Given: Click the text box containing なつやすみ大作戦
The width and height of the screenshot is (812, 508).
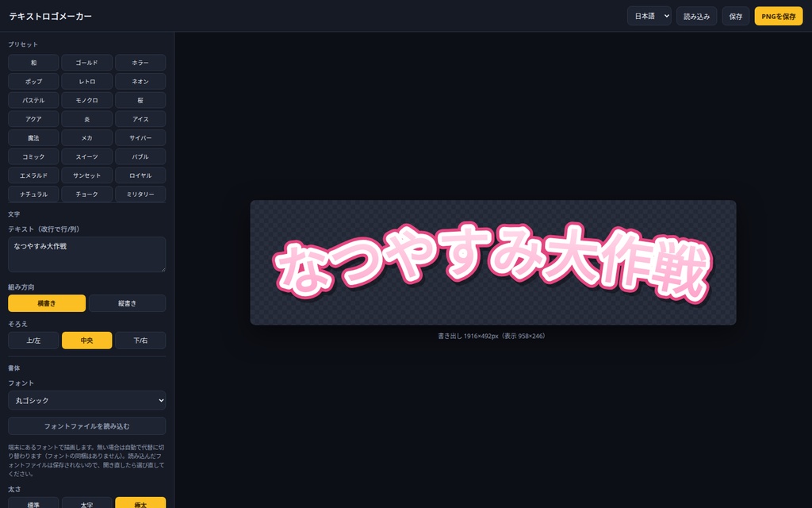Looking at the screenshot, I should click(x=87, y=255).
